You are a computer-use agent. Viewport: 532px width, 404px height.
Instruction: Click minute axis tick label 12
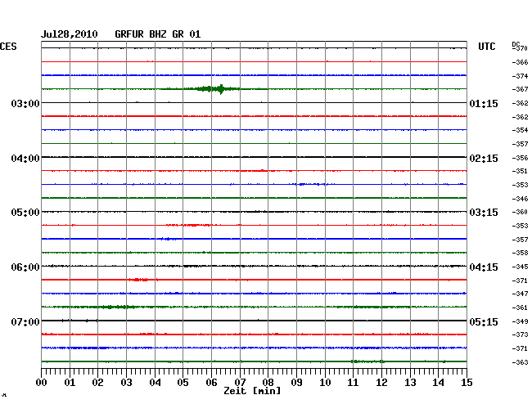tap(381, 383)
